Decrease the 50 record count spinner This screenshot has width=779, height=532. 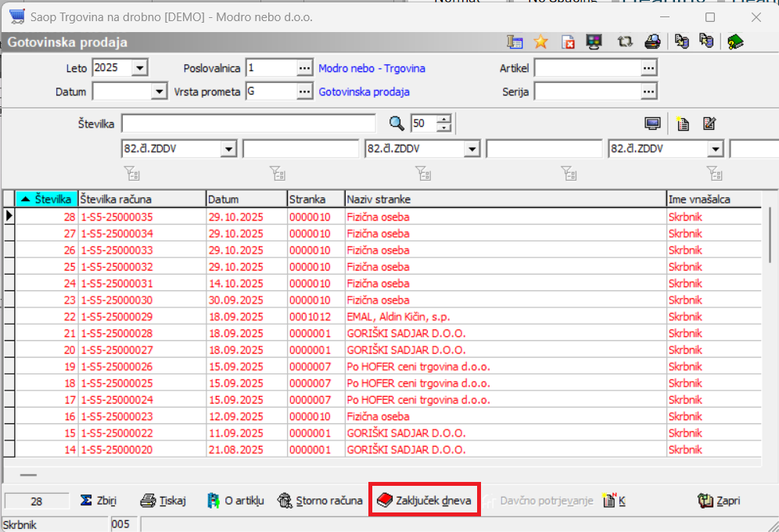(x=444, y=128)
